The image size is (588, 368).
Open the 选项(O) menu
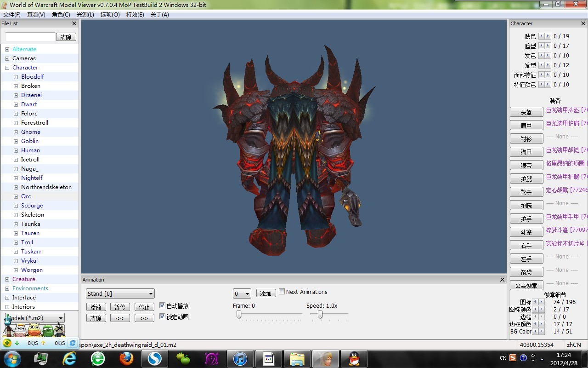(110, 14)
